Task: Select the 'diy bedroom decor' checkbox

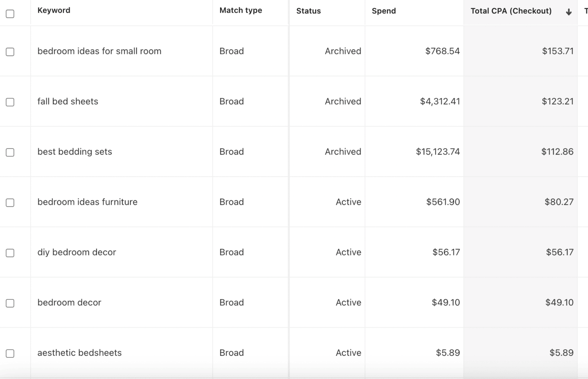Action: click(10, 253)
